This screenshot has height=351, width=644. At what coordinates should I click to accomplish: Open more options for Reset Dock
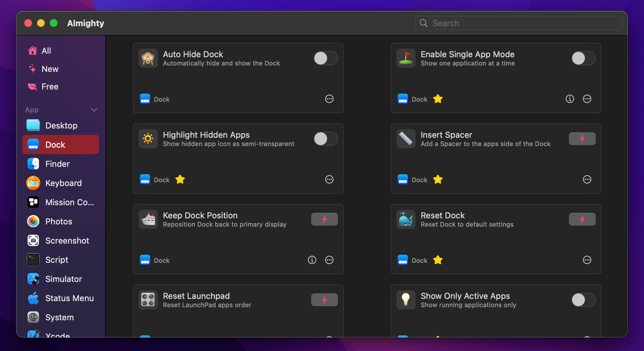(x=587, y=260)
